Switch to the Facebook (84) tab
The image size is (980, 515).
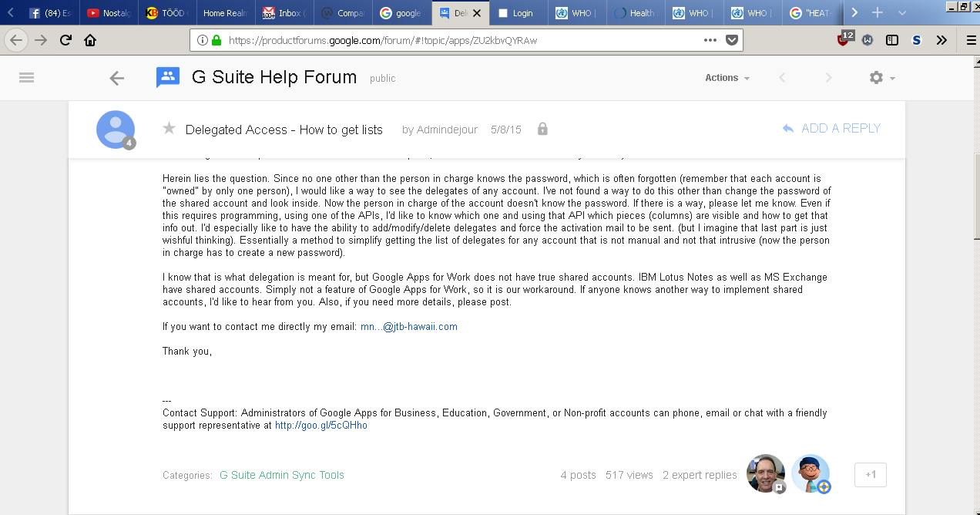[x=49, y=13]
